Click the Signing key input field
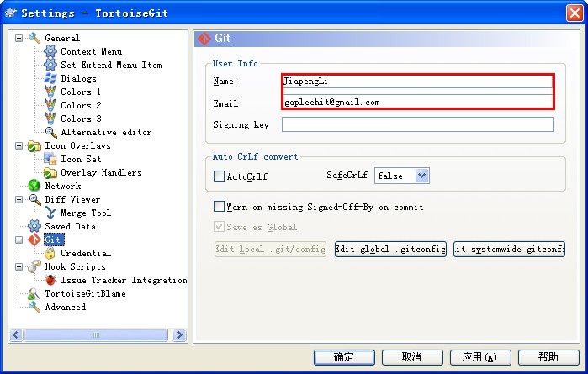The height and width of the screenshot is (374, 588). (417, 124)
